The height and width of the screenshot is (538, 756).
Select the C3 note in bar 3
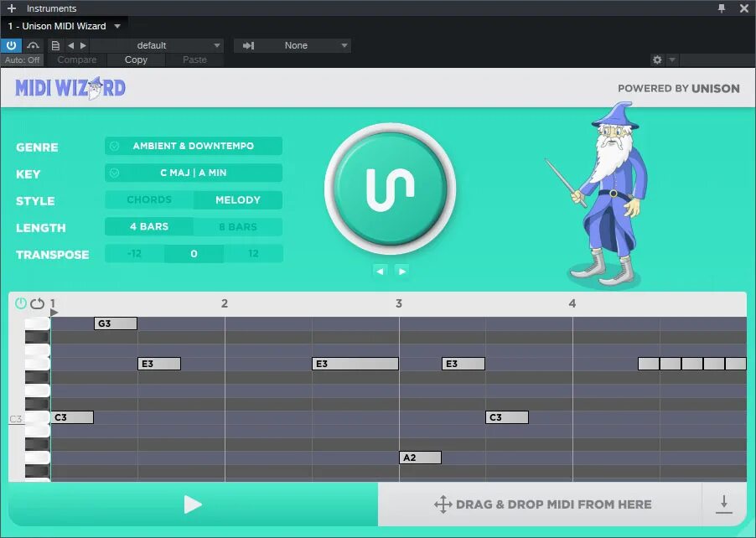(507, 417)
